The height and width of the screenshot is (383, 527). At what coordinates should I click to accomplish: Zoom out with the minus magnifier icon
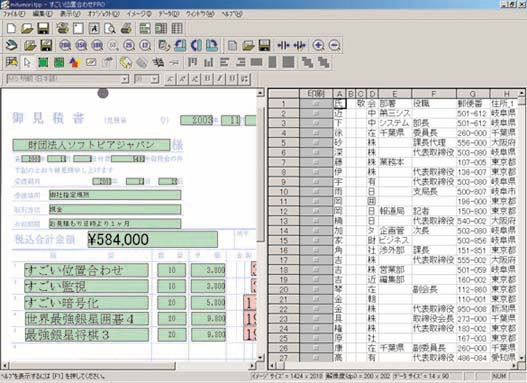[x=334, y=45]
